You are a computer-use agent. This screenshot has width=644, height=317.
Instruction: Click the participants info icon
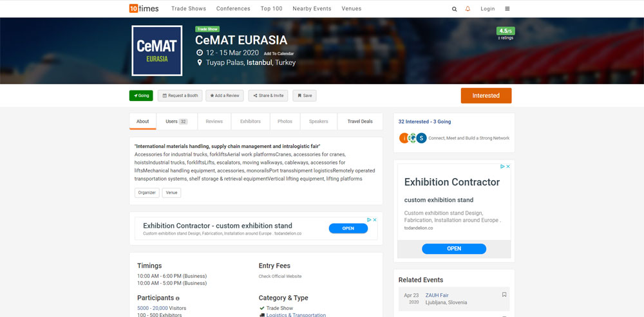click(x=178, y=298)
